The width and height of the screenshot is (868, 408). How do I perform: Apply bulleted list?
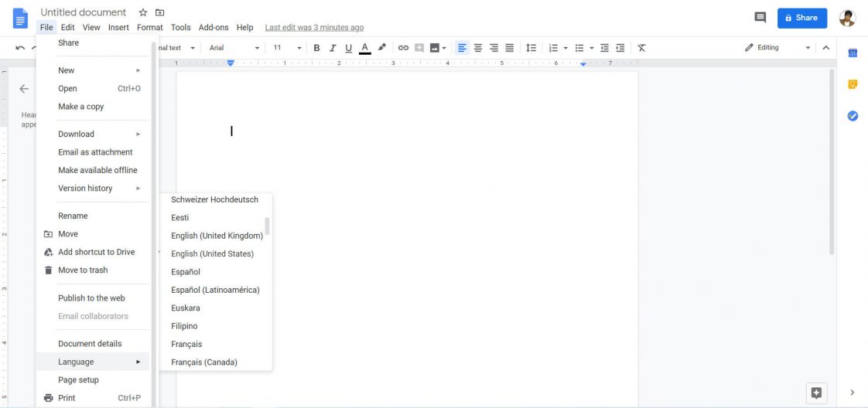point(579,48)
